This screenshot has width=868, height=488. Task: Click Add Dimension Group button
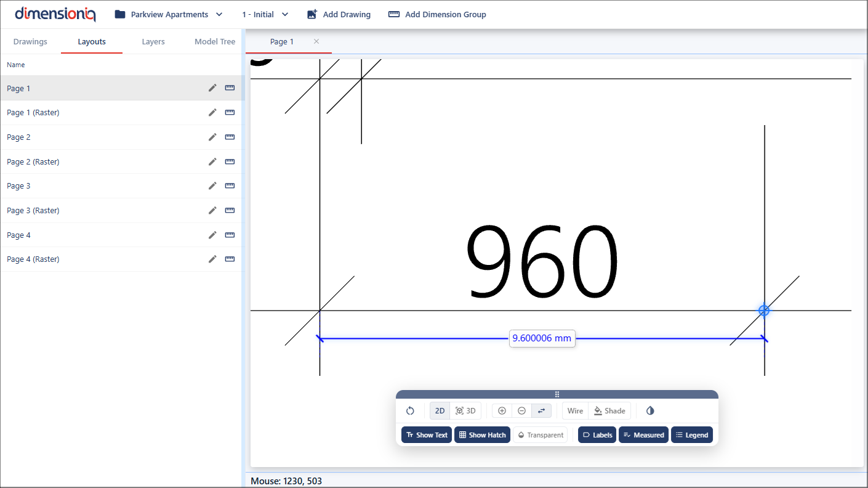[x=437, y=14]
